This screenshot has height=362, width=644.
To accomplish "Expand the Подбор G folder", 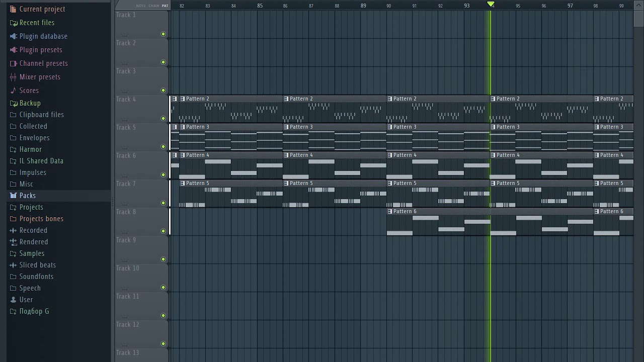I will [x=13, y=311].
